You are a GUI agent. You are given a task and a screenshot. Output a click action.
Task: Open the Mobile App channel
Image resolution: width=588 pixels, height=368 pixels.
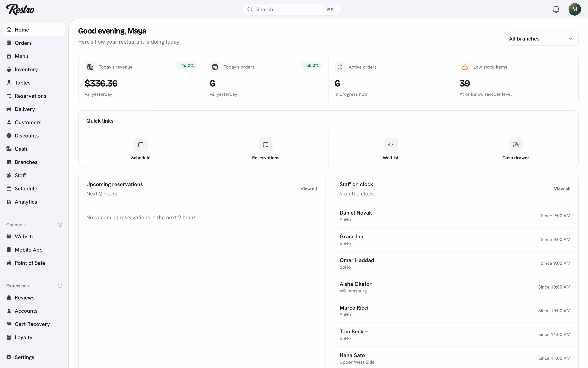tap(34, 250)
